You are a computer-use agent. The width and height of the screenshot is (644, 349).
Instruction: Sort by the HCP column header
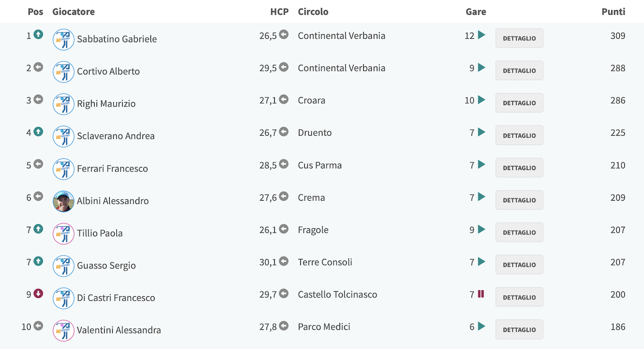pos(279,12)
